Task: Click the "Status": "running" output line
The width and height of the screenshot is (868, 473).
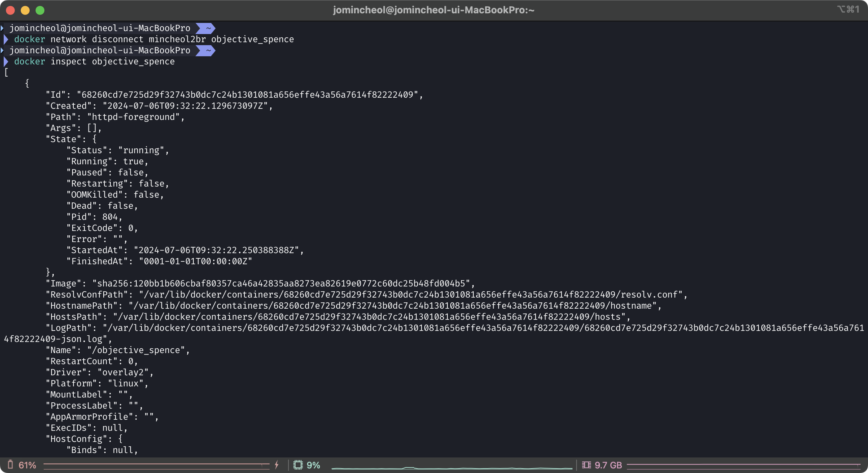Action: (118, 150)
